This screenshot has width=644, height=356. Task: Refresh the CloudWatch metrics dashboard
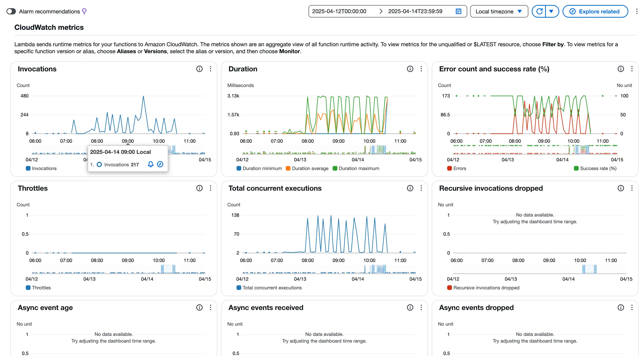tap(539, 11)
